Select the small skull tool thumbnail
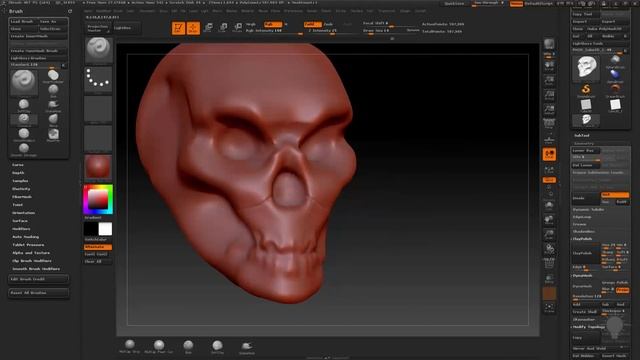The image size is (640, 360). (586, 120)
